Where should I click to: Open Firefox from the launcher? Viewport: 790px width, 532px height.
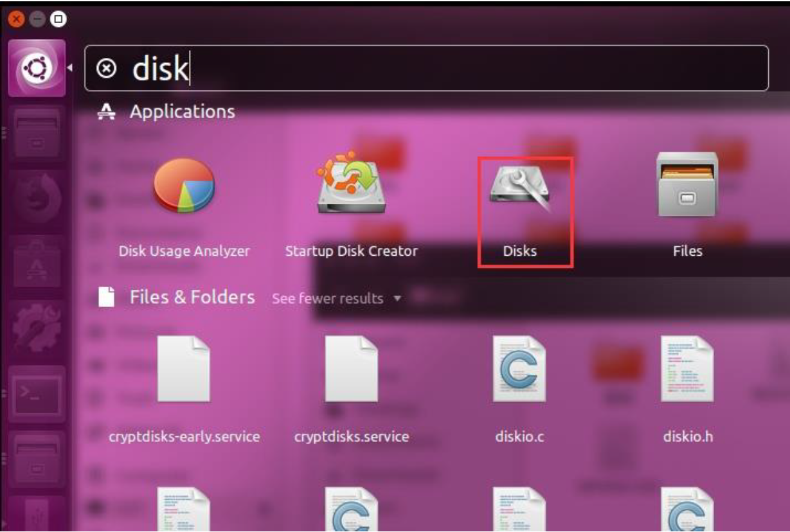pos(36,199)
